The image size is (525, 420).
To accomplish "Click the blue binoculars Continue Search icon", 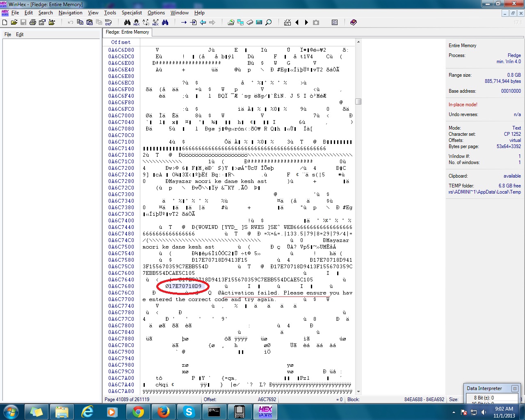I will (165, 22).
